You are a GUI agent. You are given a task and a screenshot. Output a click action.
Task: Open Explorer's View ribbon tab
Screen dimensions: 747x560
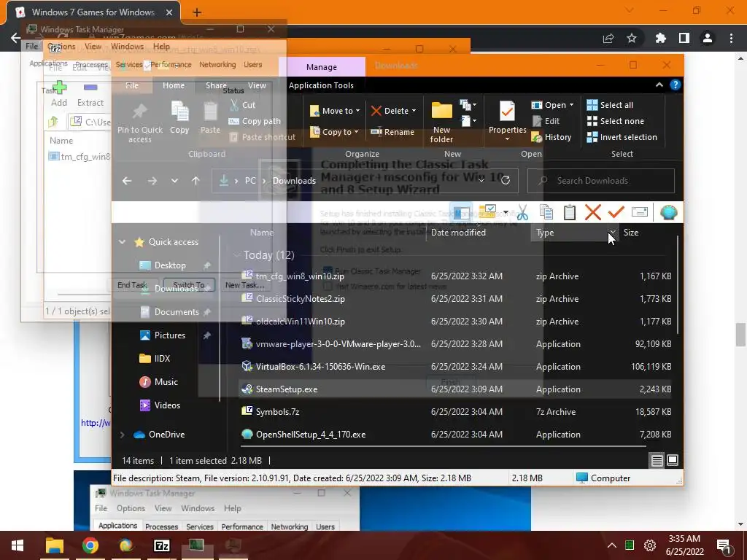pyautogui.click(x=257, y=85)
